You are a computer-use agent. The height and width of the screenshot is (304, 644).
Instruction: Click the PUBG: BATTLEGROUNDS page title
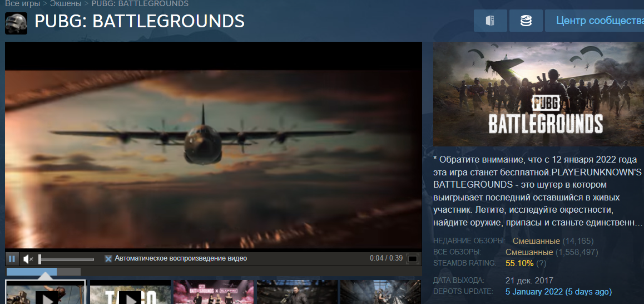click(x=140, y=21)
